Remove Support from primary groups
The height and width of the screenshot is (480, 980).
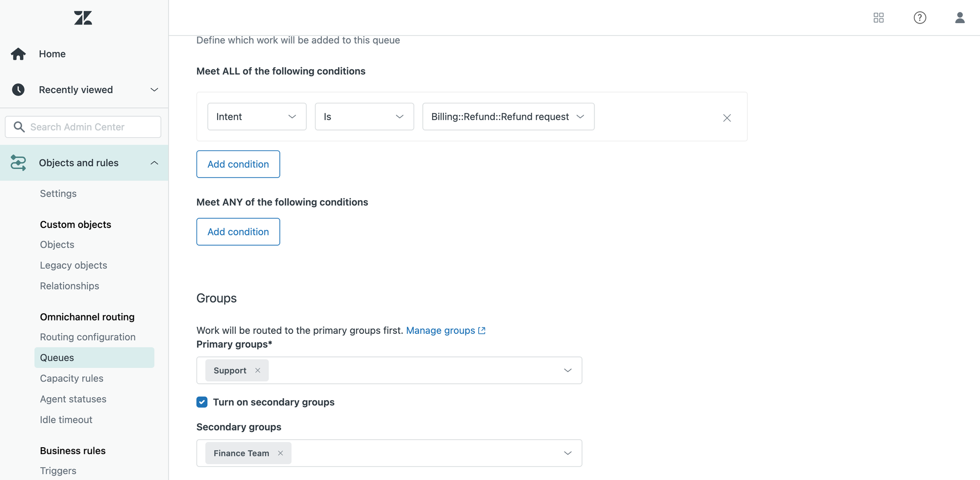point(258,371)
